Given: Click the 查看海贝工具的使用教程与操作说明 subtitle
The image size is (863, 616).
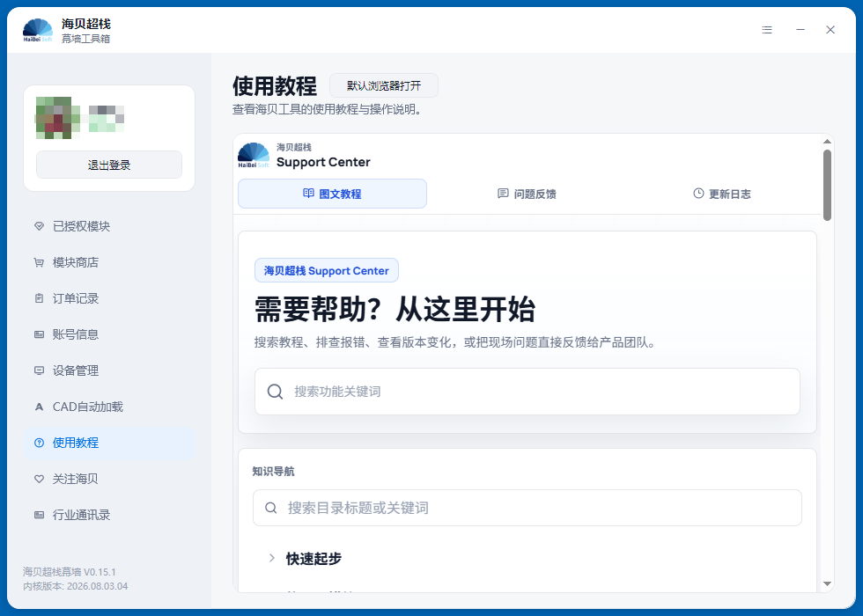Looking at the screenshot, I should (x=327, y=109).
